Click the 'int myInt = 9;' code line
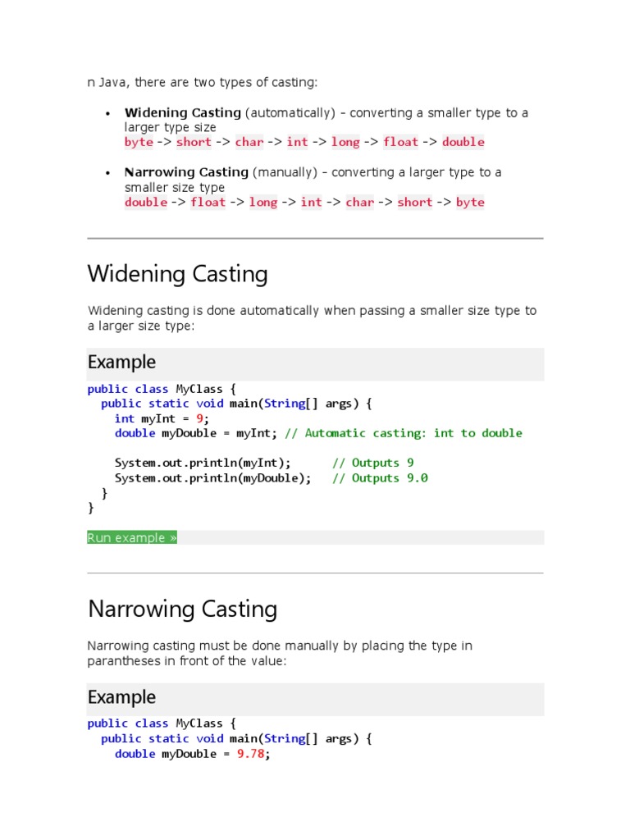This screenshot has width=630, height=840. (162, 418)
